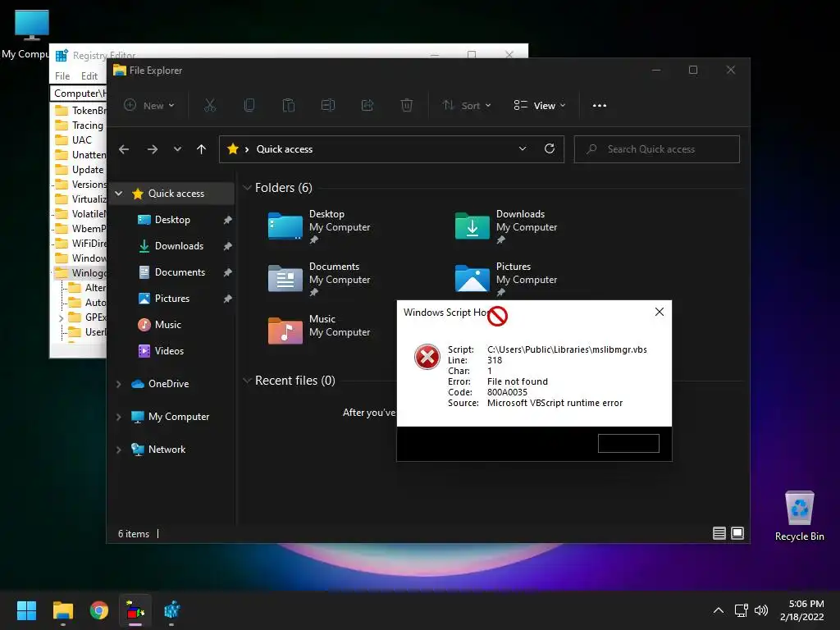The height and width of the screenshot is (630, 840).
Task: Switch to large thumbnails view icon
Action: (737, 533)
